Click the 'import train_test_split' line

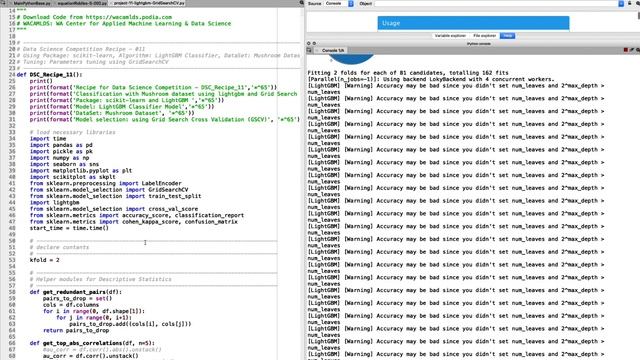click(115, 196)
